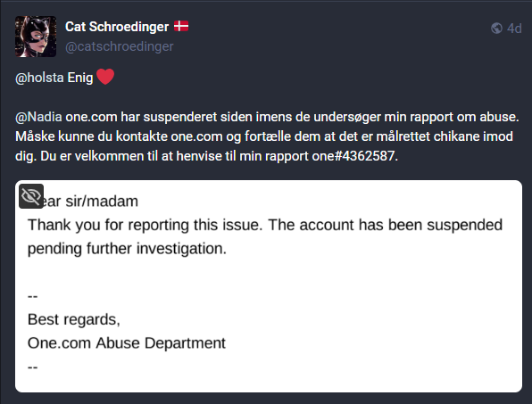Screen dimensions: 532x404
Task: Click the report number one#4362587
Action: click(355, 156)
